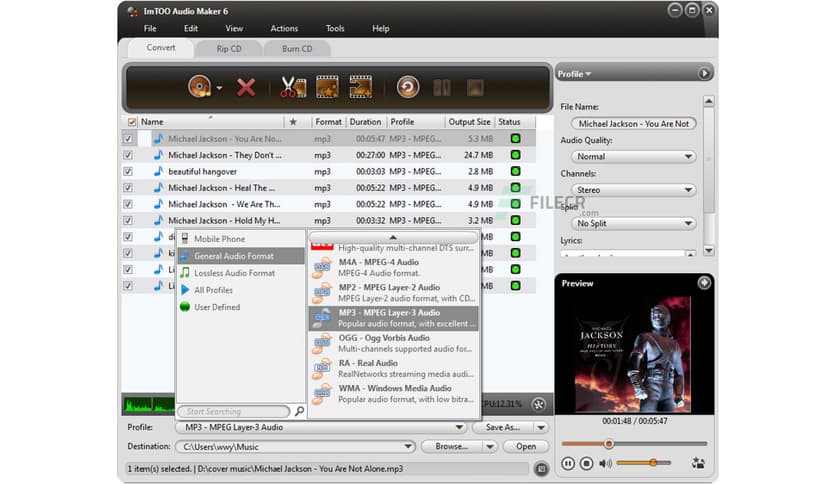Click the profile list scroll-up arrow

tap(393, 237)
